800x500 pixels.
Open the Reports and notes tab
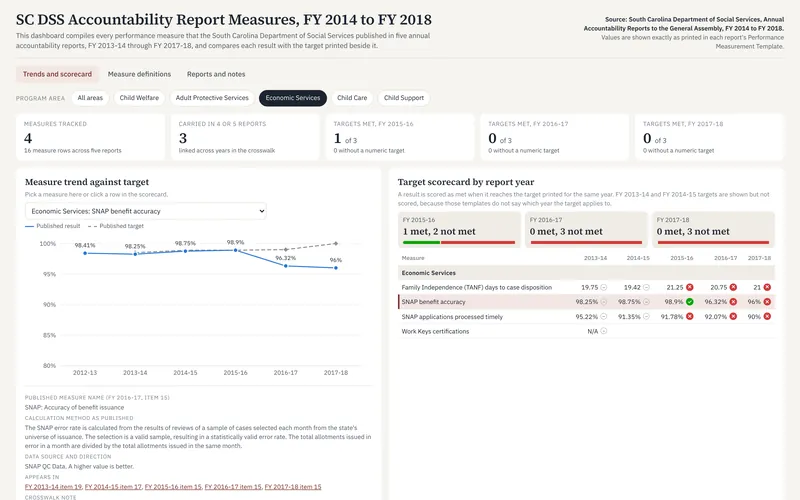pos(216,74)
